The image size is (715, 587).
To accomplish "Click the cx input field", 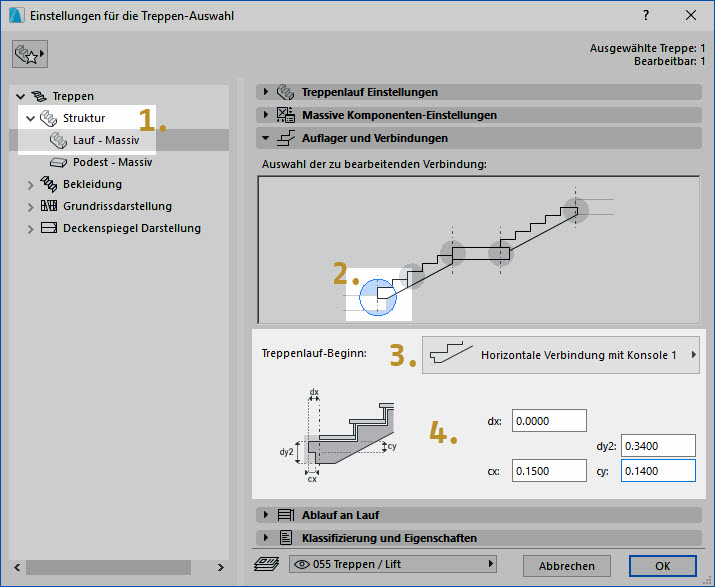I will 549,471.
